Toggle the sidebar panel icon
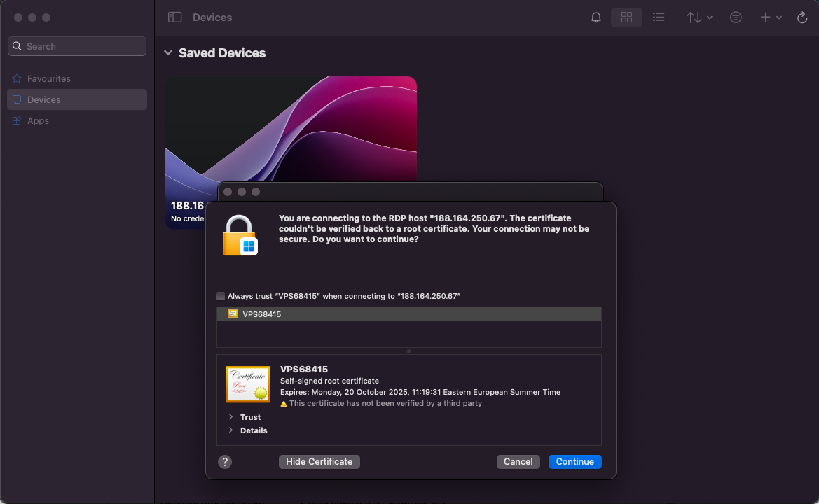The width and height of the screenshot is (819, 504). 175,17
